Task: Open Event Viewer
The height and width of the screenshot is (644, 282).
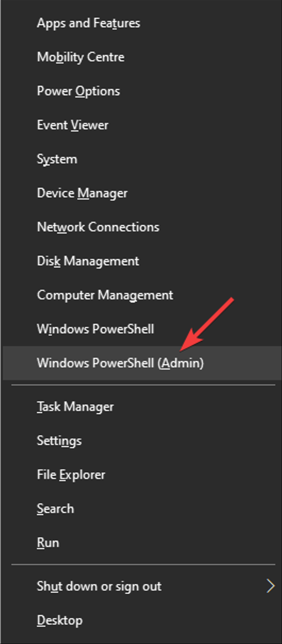Action: tap(73, 125)
